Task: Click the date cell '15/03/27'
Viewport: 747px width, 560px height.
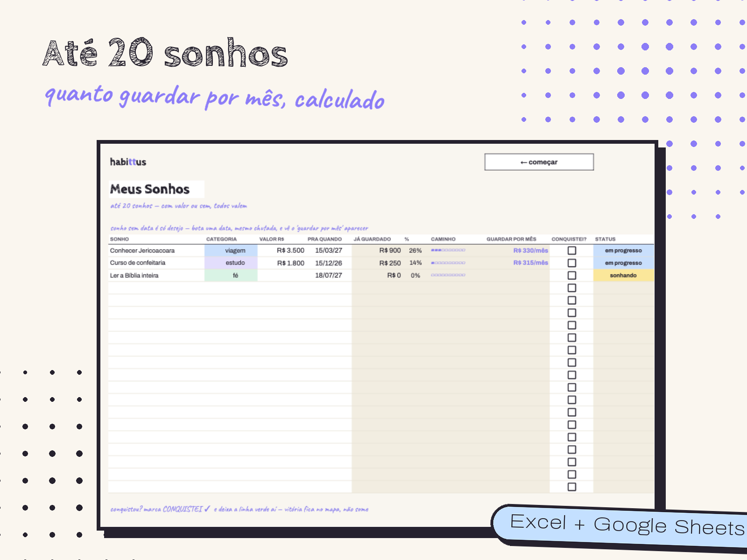Action: pyautogui.click(x=329, y=251)
